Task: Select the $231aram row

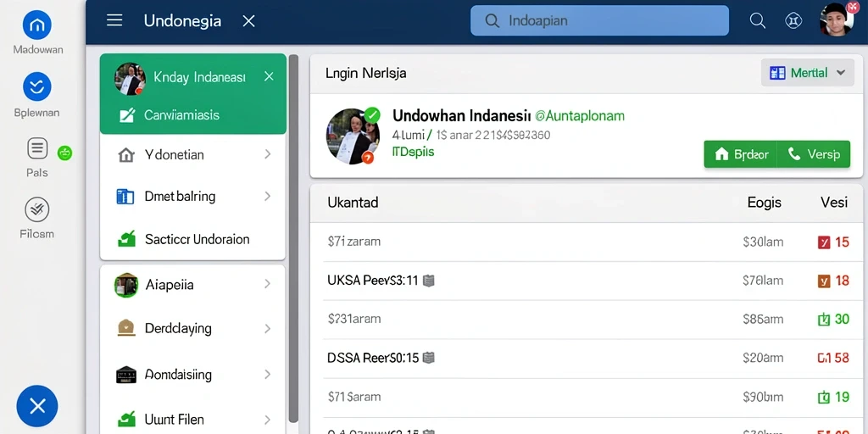Action: [587, 320]
